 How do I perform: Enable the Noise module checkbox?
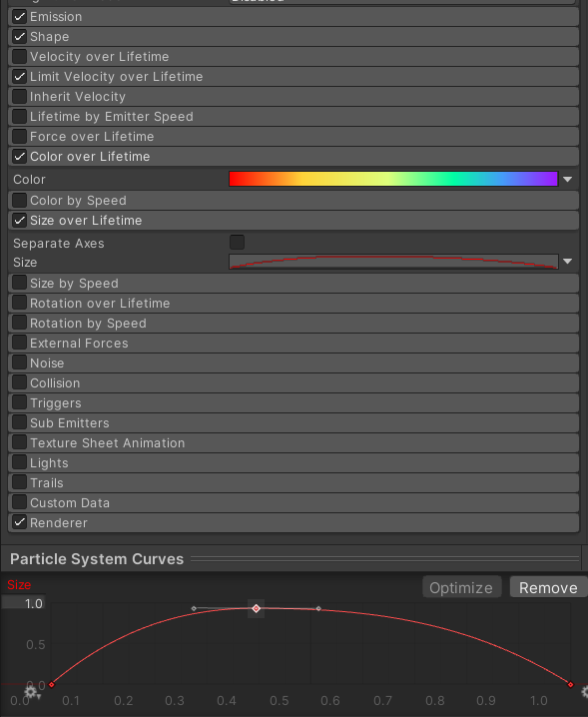19,362
